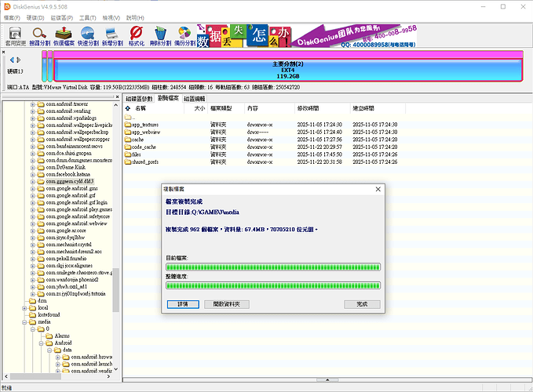Viewport: 533px width, 392px height.
Task: Open the 工具(T) menu
Action: [87, 16]
